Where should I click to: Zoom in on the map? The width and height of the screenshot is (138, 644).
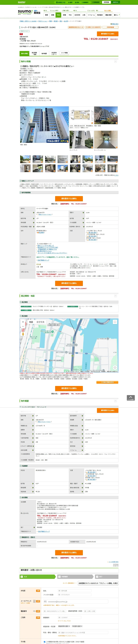pos(23,322)
